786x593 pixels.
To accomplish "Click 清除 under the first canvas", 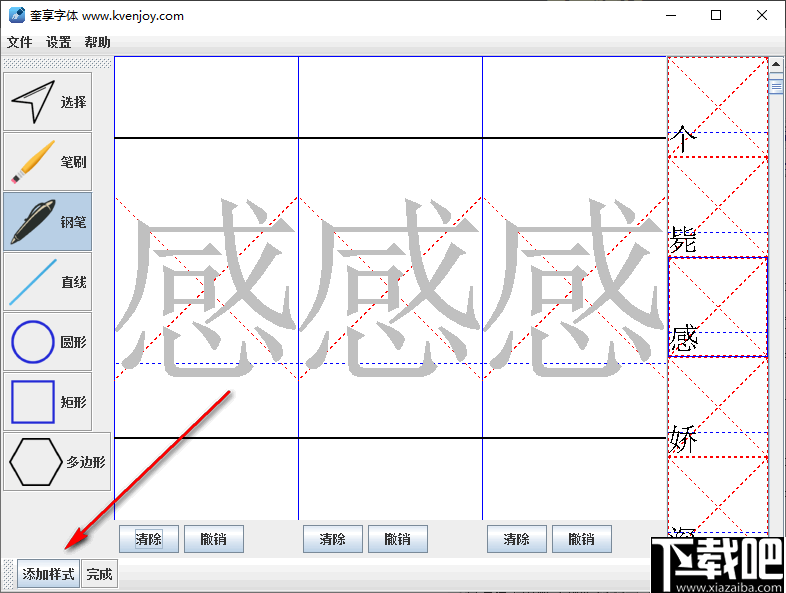I will click(148, 539).
